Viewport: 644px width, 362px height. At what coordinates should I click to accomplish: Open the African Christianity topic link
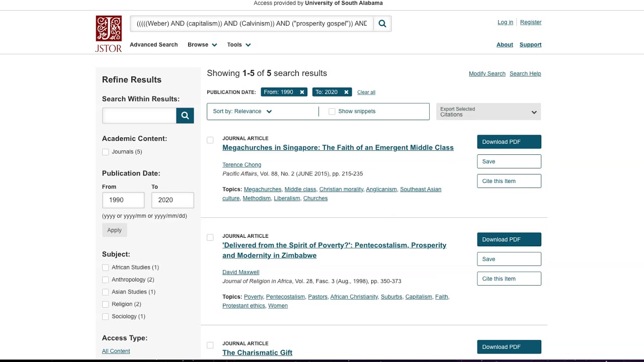coord(354,297)
